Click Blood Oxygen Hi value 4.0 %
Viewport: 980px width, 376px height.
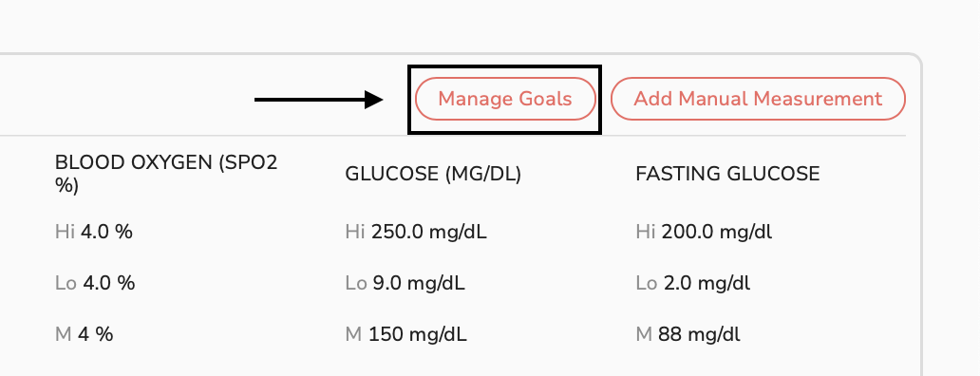coord(106,233)
